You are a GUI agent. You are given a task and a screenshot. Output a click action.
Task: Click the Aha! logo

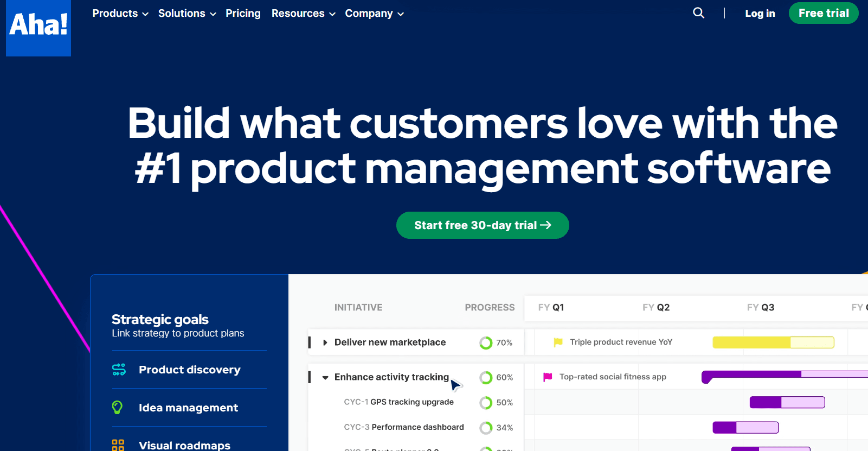tap(38, 28)
